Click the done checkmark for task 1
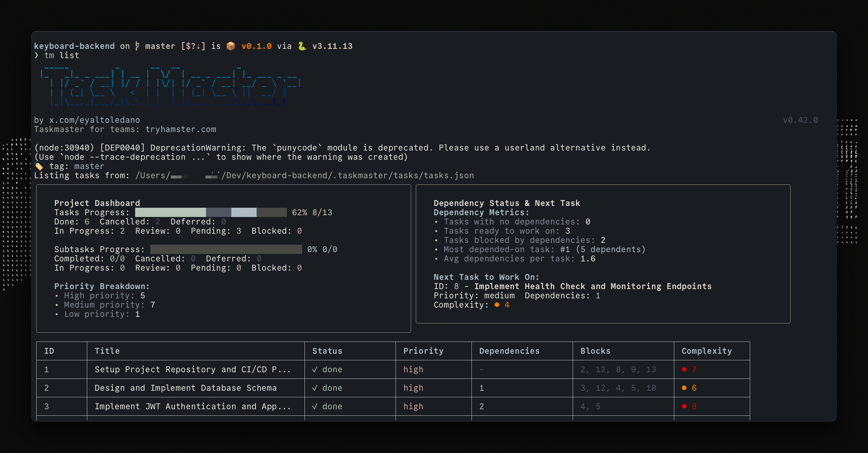 [315, 369]
